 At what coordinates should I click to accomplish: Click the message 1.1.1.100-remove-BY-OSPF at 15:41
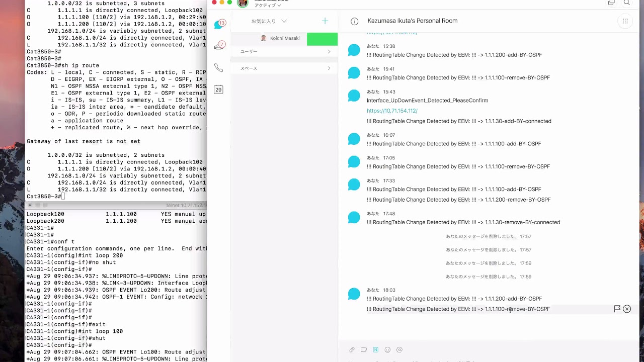click(x=458, y=77)
